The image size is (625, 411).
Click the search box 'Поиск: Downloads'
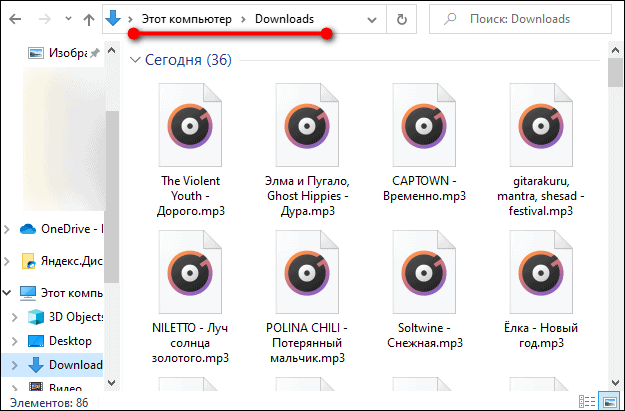pyautogui.click(x=520, y=19)
